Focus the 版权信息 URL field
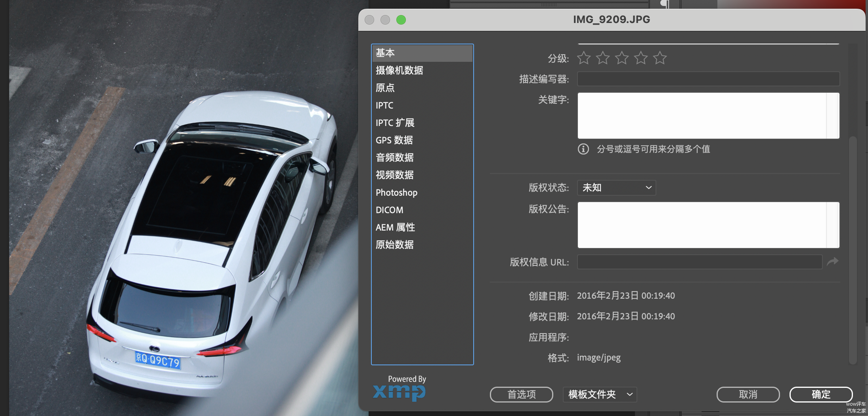Image resolution: width=868 pixels, height=416 pixels. 700,262
